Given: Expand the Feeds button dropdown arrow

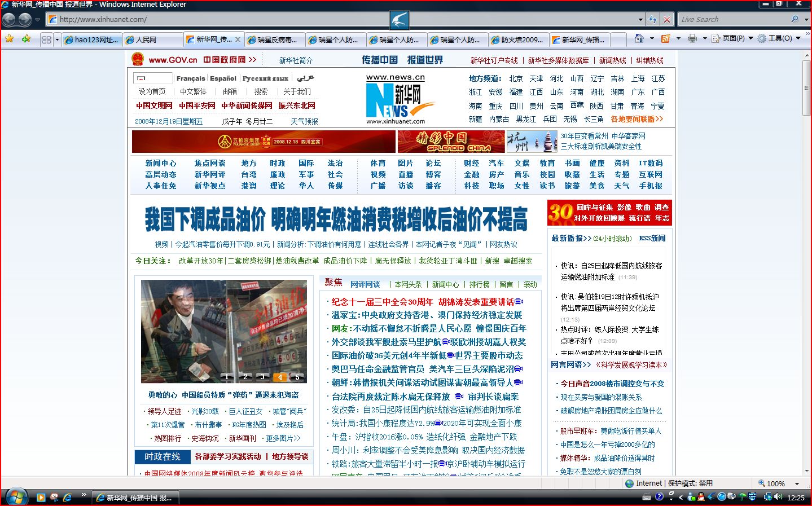Looking at the screenshot, I should coord(678,38).
